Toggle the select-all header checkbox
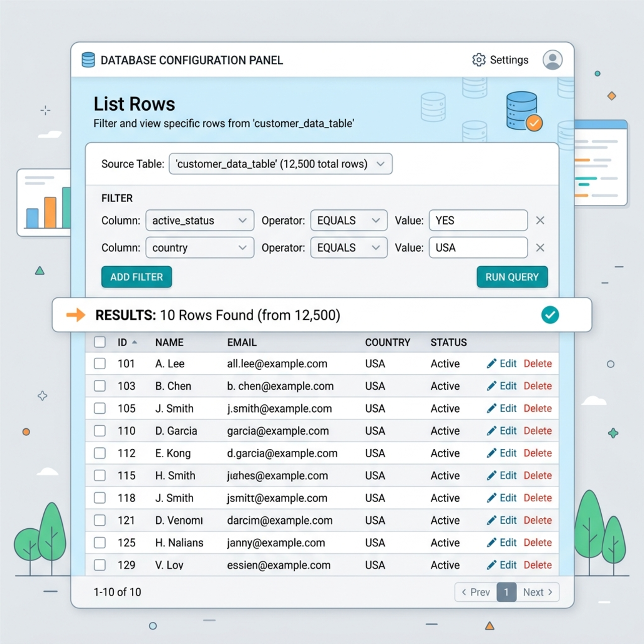The image size is (644, 644). click(100, 342)
